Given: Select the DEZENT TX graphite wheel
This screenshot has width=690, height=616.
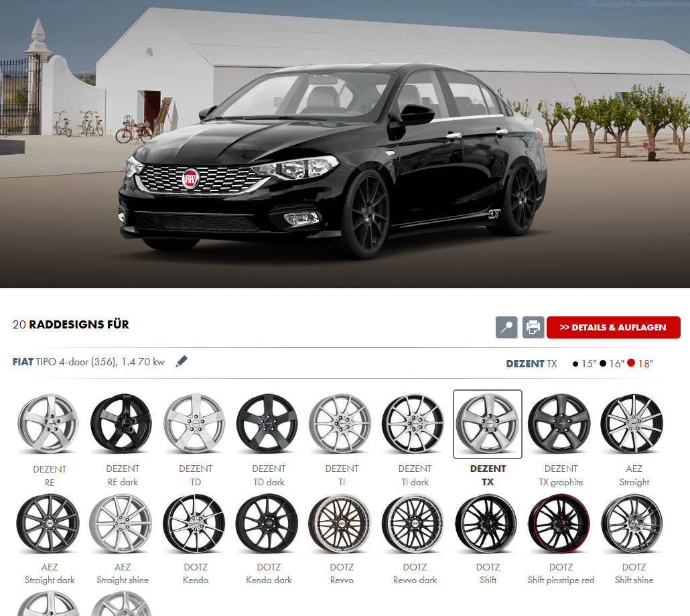Looking at the screenshot, I should click(561, 424).
